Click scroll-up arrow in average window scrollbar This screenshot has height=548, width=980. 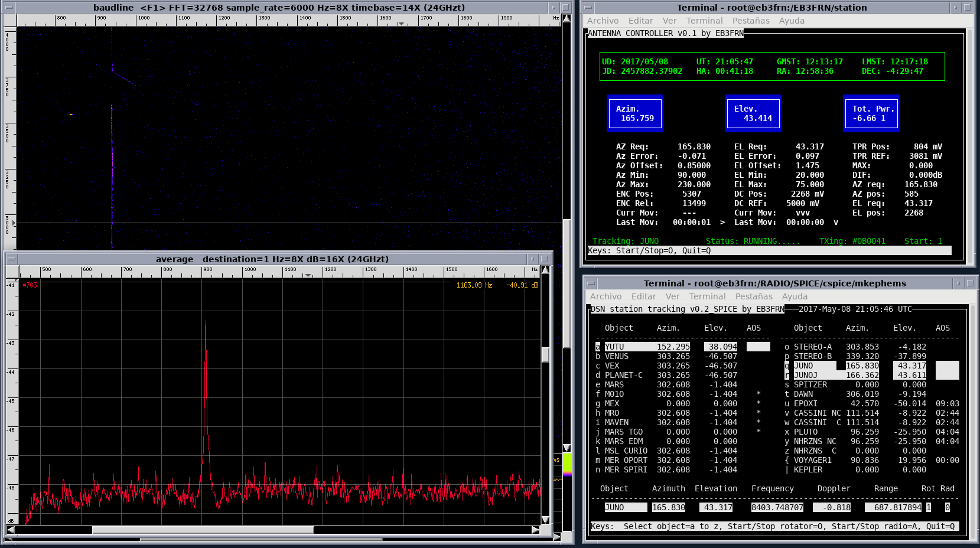(545, 270)
